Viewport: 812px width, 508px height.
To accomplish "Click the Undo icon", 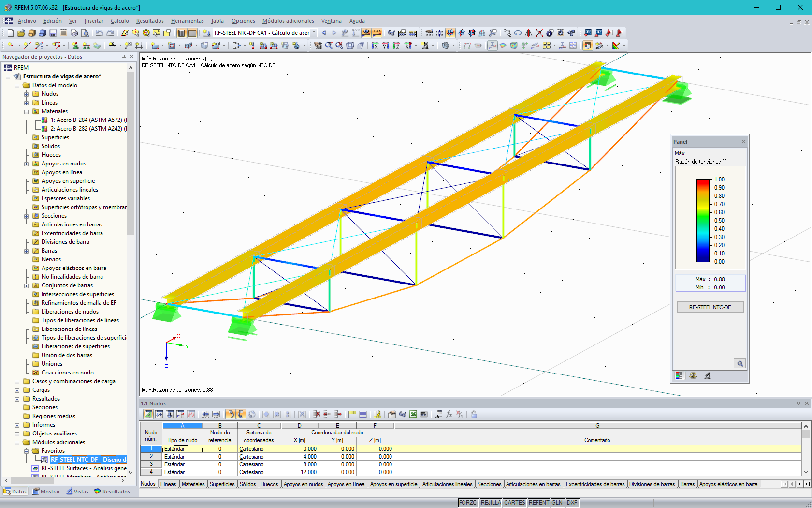I will coord(99,32).
